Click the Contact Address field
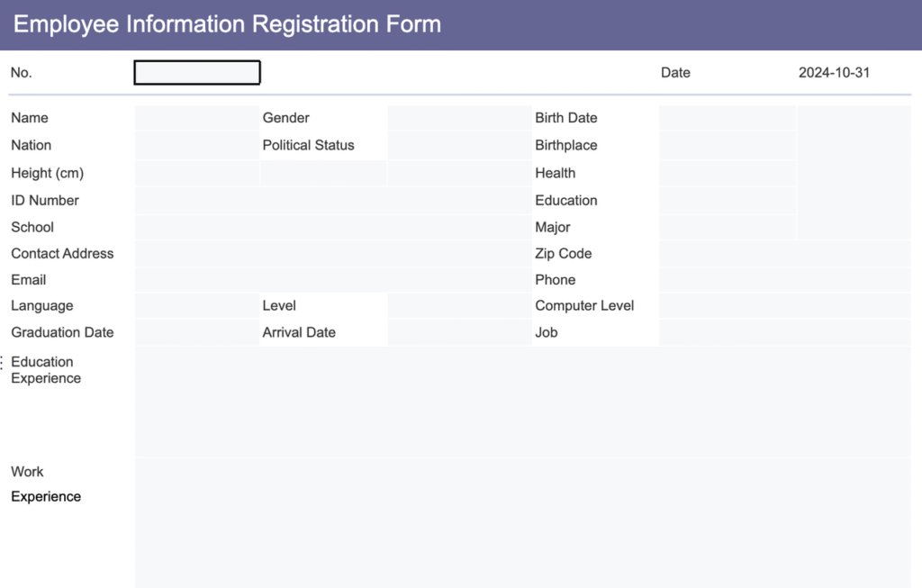This screenshot has width=922, height=588. point(333,254)
